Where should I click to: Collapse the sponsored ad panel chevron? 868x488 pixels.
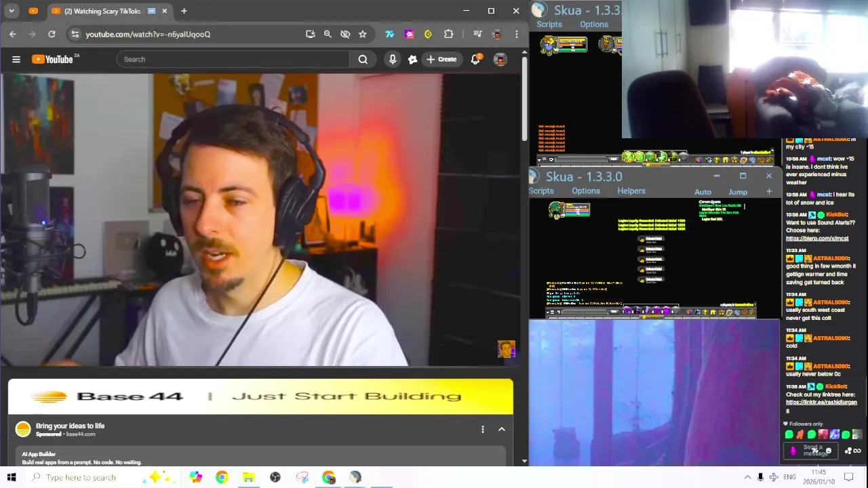click(x=502, y=429)
